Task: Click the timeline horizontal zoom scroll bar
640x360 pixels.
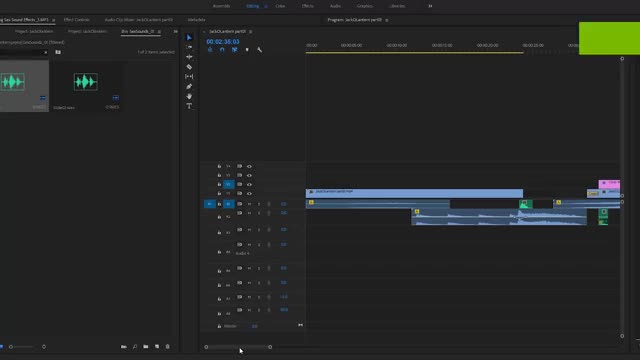Action: point(238,347)
